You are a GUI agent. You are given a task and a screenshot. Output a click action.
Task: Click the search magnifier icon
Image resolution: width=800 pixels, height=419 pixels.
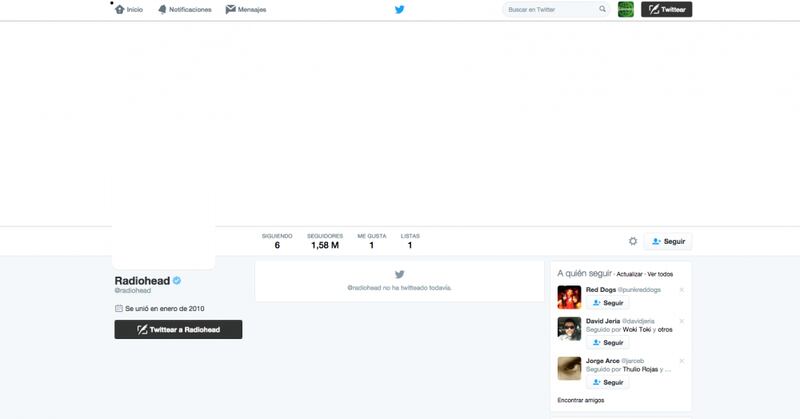tap(603, 9)
